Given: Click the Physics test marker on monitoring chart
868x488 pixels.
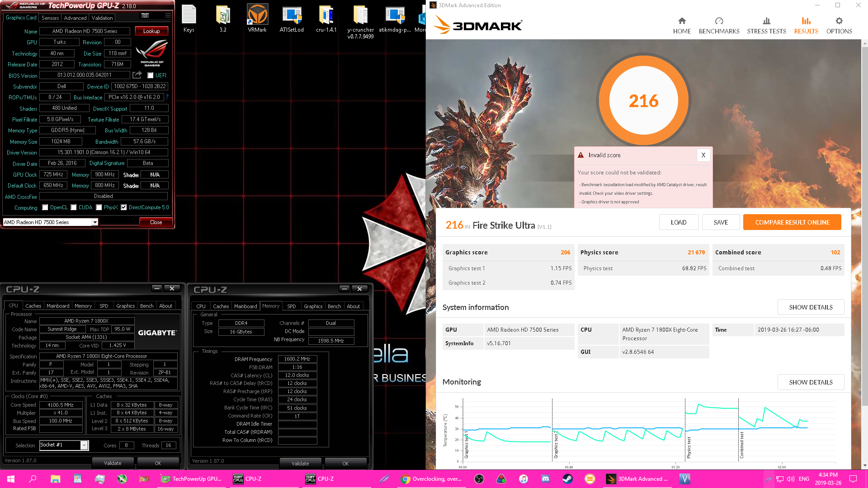Looking at the screenshot, I should (x=689, y=447).
